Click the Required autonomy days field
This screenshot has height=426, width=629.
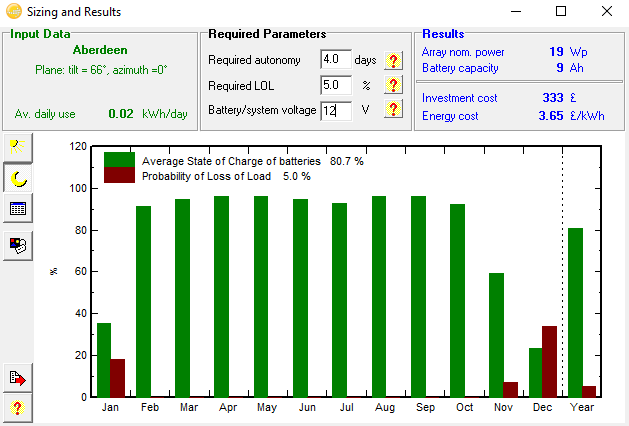pos(335,61)
